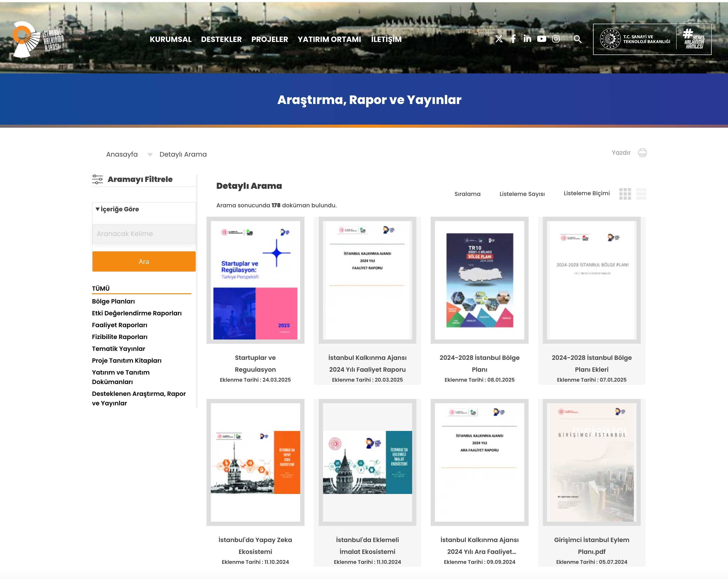Switch to list listing view icon
The image size is (728, 579).
pos(641,194)
